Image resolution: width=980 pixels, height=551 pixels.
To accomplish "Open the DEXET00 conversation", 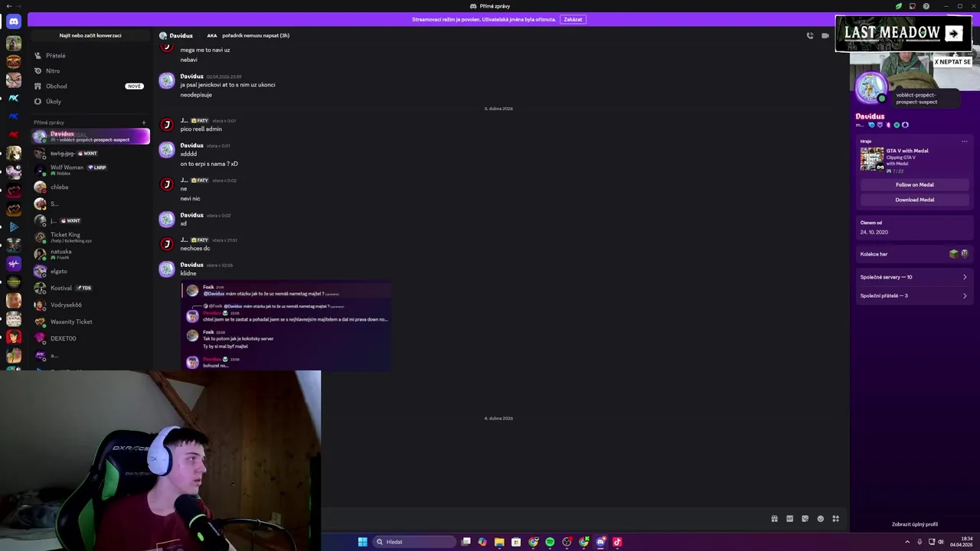I will 90,338.
